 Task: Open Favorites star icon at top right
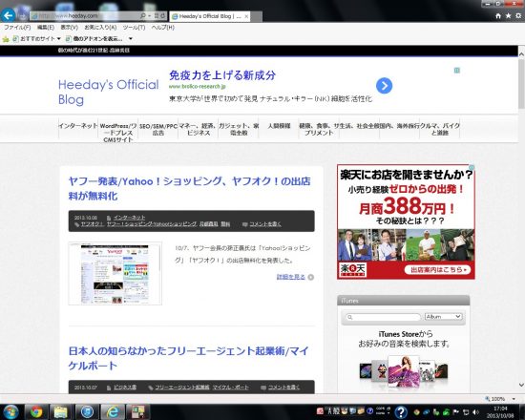click(x=508, y=15)
